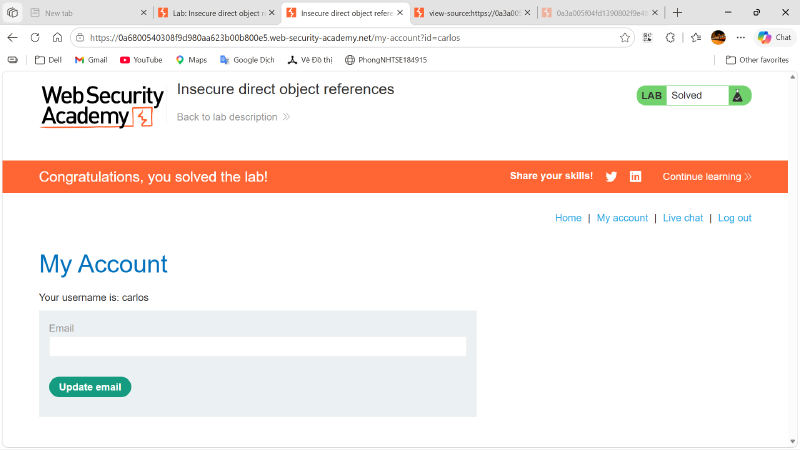Add this page to favorites star
Screen dimensions: 800x450
pyautogui.click(x=624, y=37)
